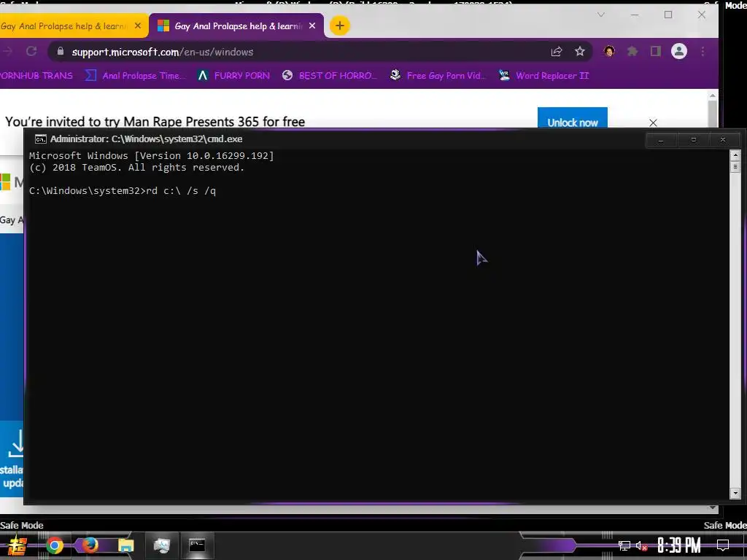Open the Action Center notification icon

point(723,545)
